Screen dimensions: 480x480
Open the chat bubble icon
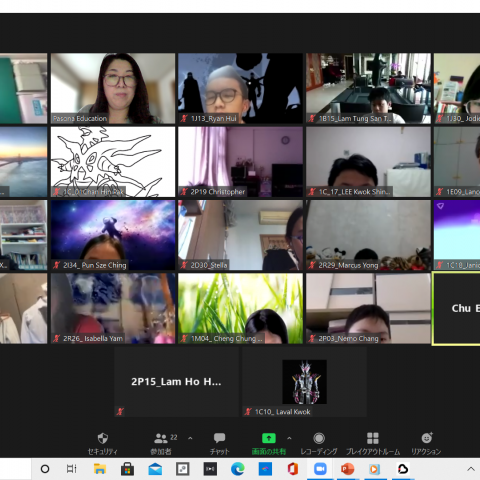(x=219, y=438)
